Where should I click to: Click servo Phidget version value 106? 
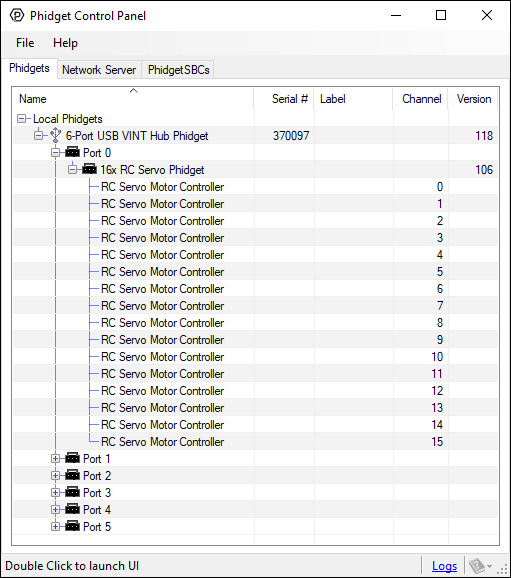pos(484,170)
